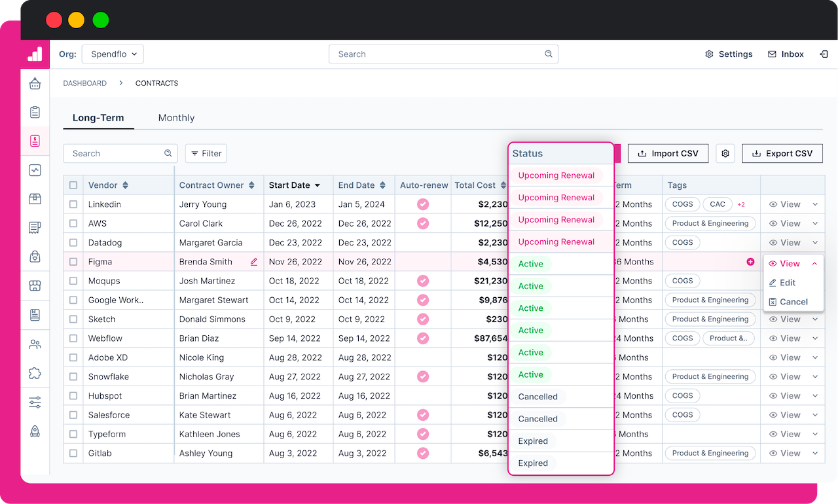
Task: Expand the AWS row action chevron
Action: tap(815, 223)
